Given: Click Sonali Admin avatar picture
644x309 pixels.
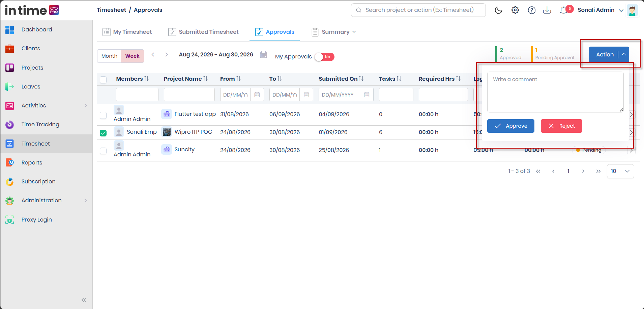Looking at the screenshot, I should click(x=632, y=10).
